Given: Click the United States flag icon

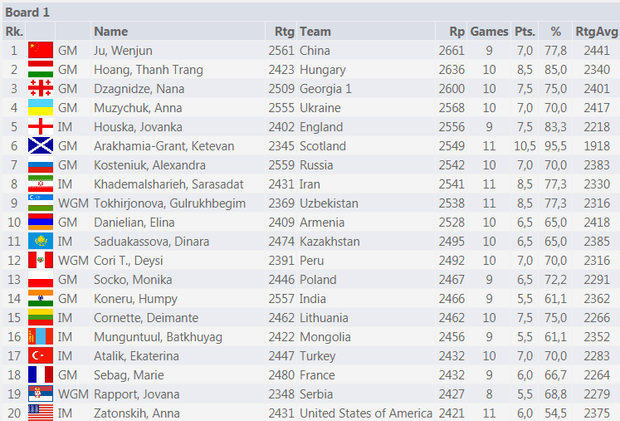Looking at the screenshot, I should click(40, 412).
